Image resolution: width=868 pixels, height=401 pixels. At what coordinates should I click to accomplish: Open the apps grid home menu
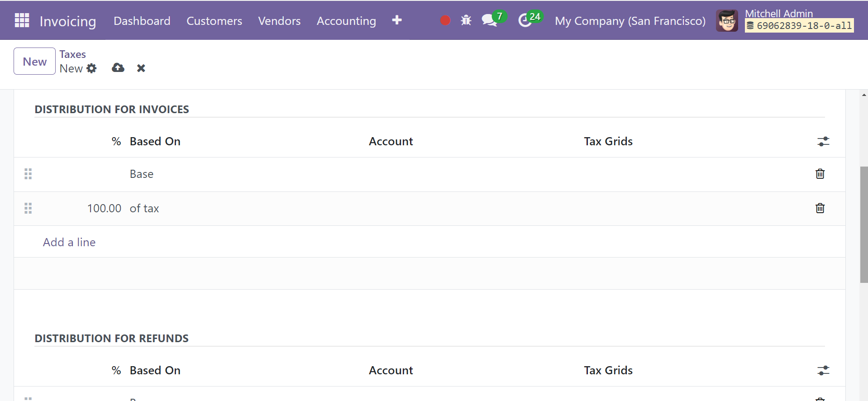(22, 20)
